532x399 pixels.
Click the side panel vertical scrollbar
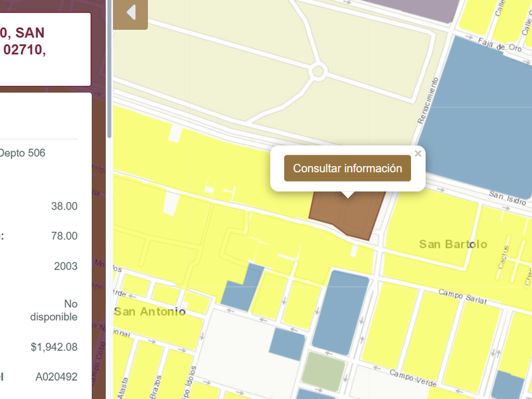[x=109, y=69]
